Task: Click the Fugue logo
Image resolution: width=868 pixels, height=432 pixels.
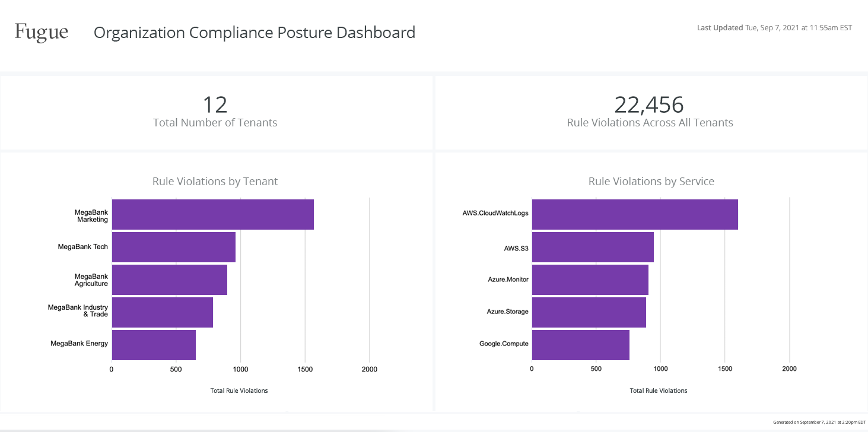Action: point(42,33)
